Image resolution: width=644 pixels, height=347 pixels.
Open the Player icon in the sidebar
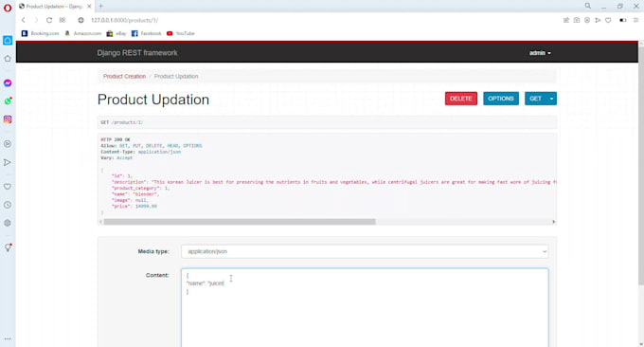tap(8, 144)
